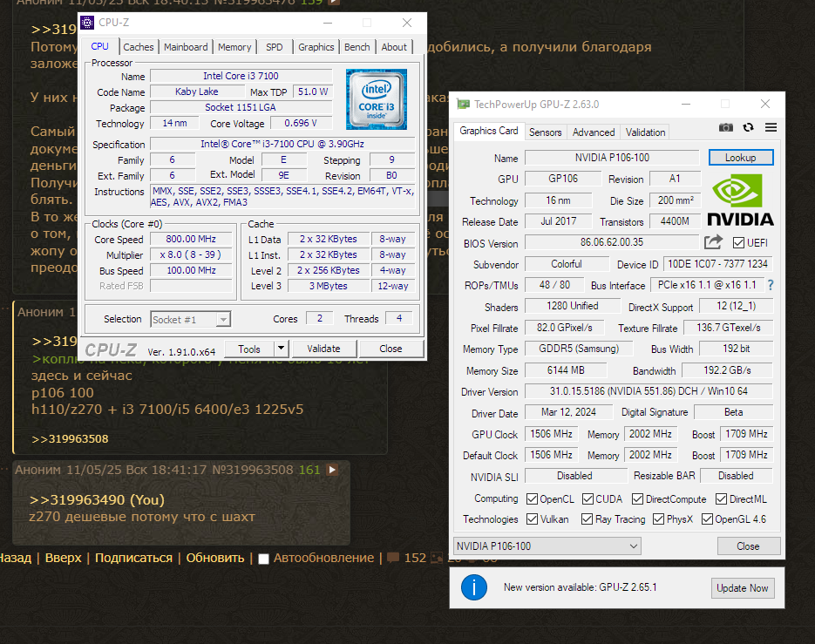The width and height of the screenshot is (815, 644).
Task: Click the CPU-Z title bar app icon
Action: (87, 23)
